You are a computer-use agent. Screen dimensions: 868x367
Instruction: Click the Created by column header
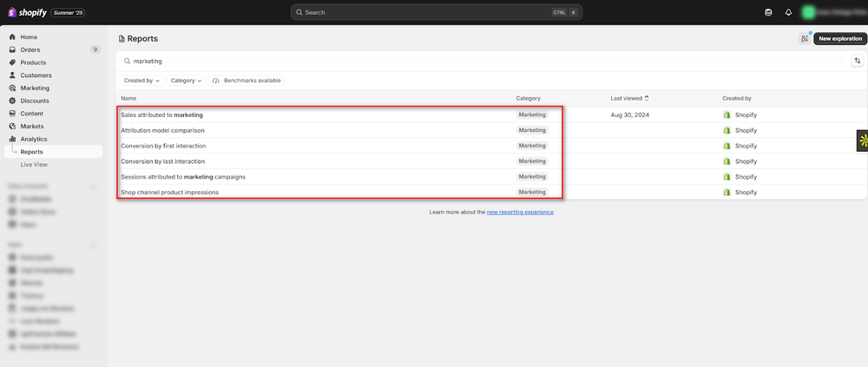737,99
